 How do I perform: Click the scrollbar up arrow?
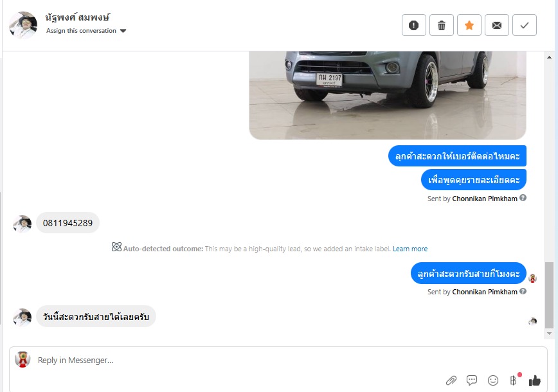click(549, 57)
